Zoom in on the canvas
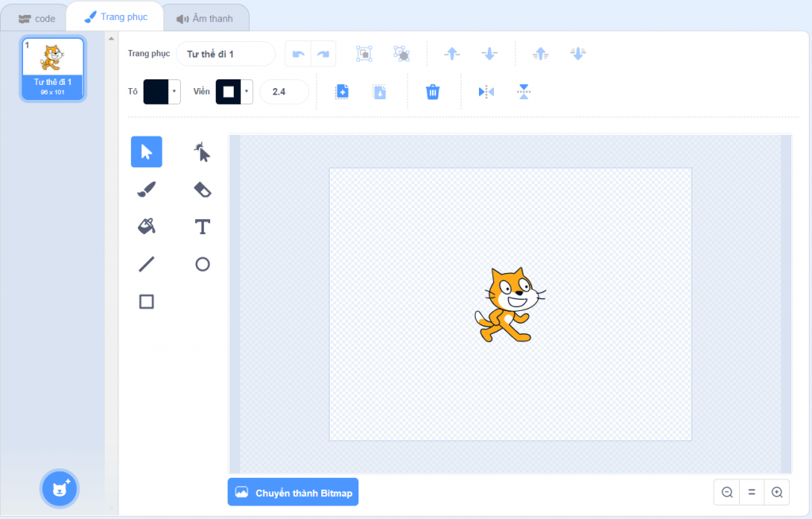Viewport: 812px width, 519px height. [x=777, y=492]
